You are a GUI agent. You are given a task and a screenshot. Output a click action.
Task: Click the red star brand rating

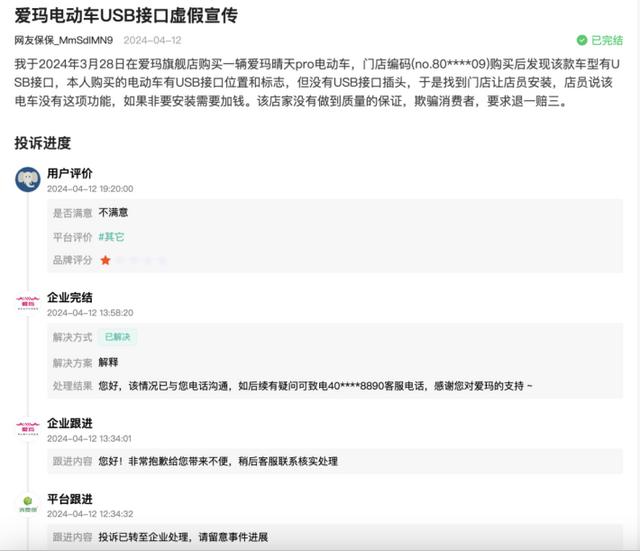coord(105,260)
